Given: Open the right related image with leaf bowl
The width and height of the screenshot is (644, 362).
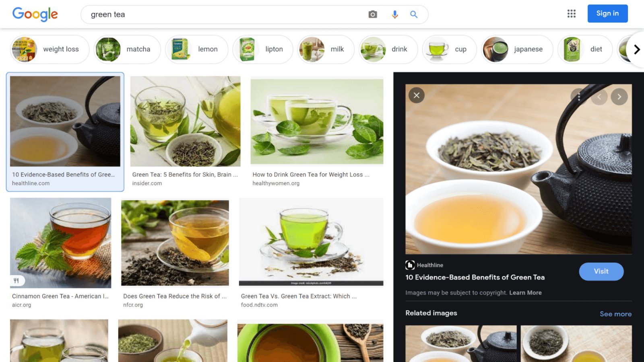Looking at the screenshot, I should [x=576, y=343].
